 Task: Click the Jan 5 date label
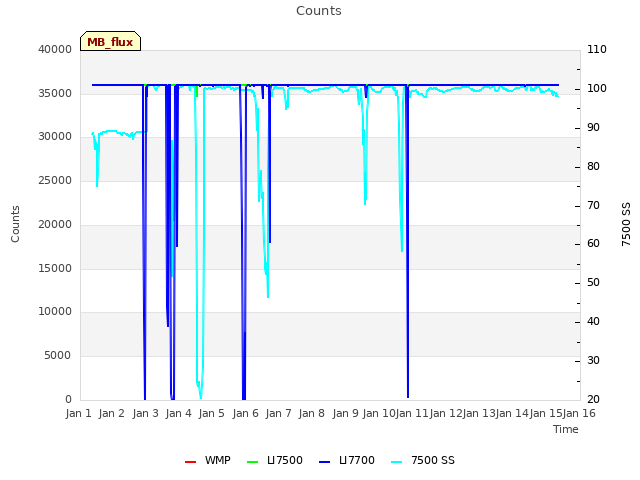[x=211, y=413]
